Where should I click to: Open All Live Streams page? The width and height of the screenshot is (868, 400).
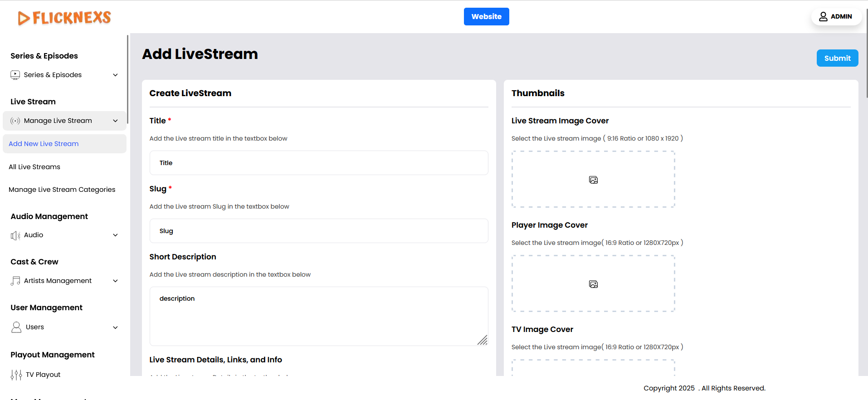(34, 167)
